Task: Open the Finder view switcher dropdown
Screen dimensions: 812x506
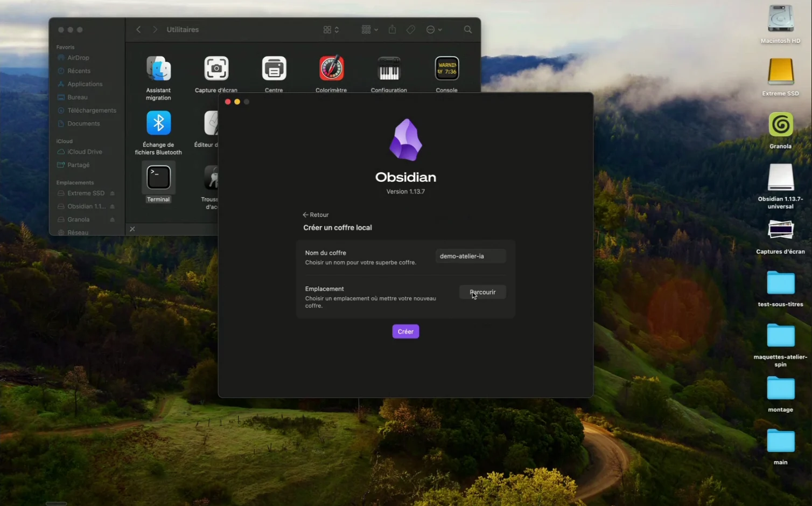Action: [x=331, y=30]
